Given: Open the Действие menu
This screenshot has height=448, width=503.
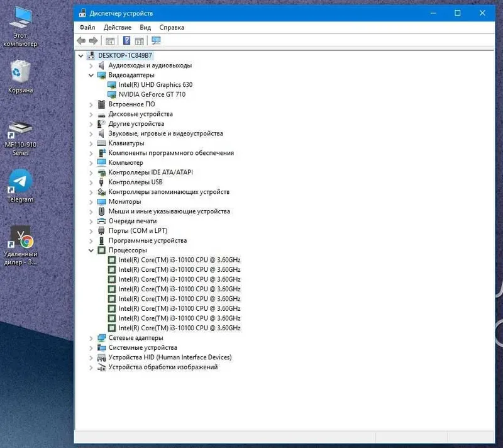Looking at the screenshot, I should (118, 27).
